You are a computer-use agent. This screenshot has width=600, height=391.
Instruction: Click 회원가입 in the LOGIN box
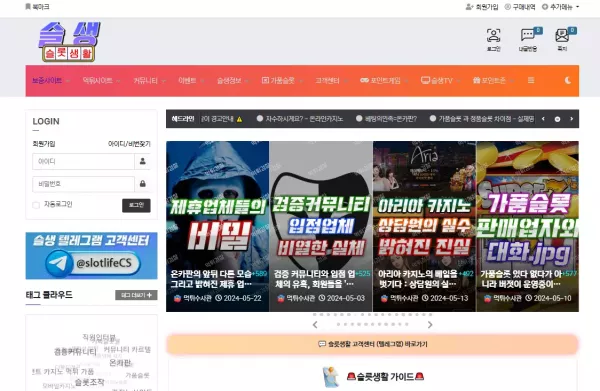coord(44,144)
